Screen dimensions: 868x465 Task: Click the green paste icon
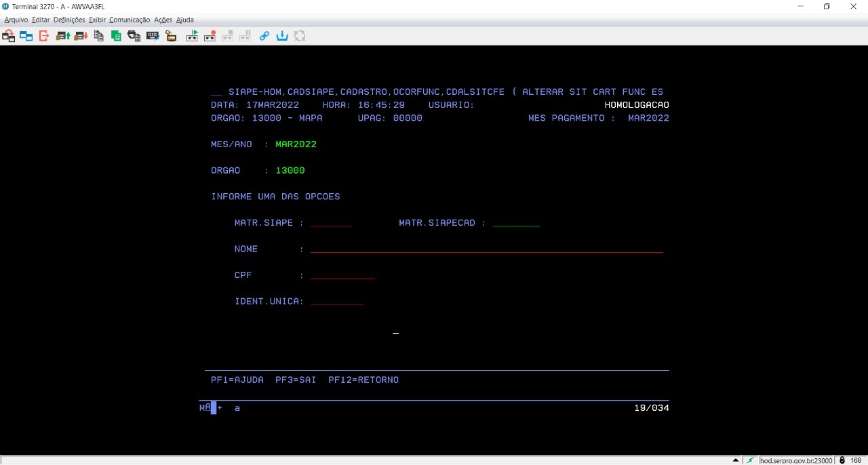pyautogui.click(x=116, y=36)
